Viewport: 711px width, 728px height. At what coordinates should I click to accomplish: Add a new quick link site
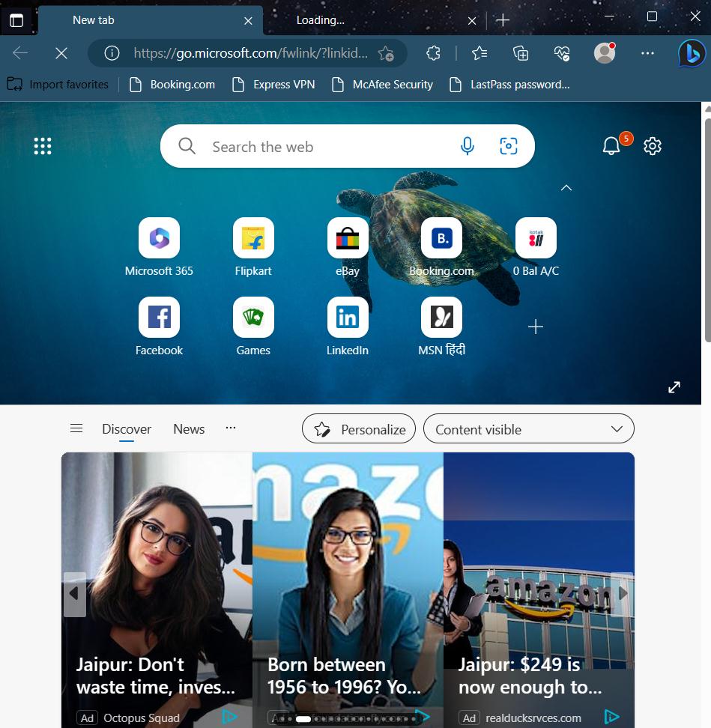[536, 327]
